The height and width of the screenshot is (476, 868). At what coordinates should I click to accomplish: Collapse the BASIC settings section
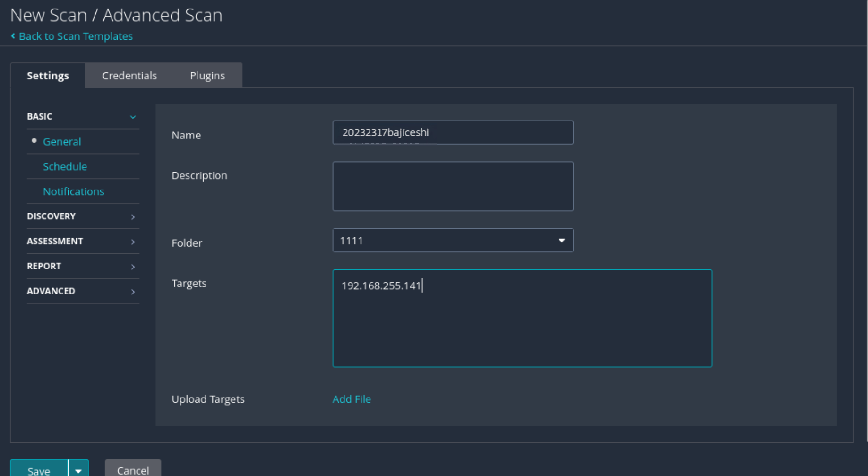tap(133, 117)
